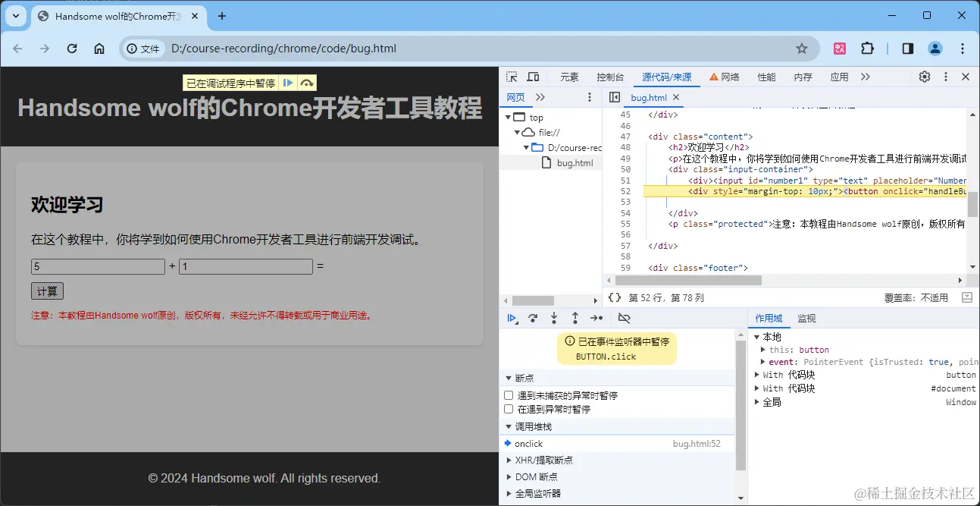980x506 pixels.
Task: Reload the current page
Action: click(x=72, y=49)
